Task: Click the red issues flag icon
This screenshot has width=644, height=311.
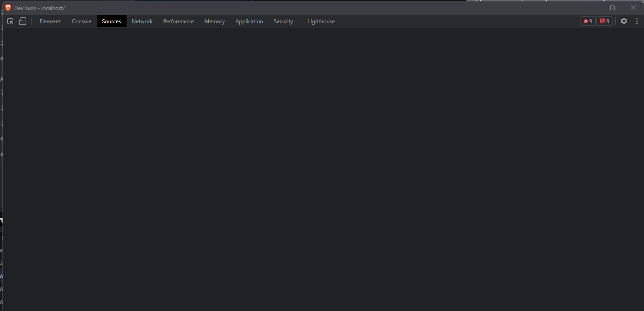Action: 602,21
